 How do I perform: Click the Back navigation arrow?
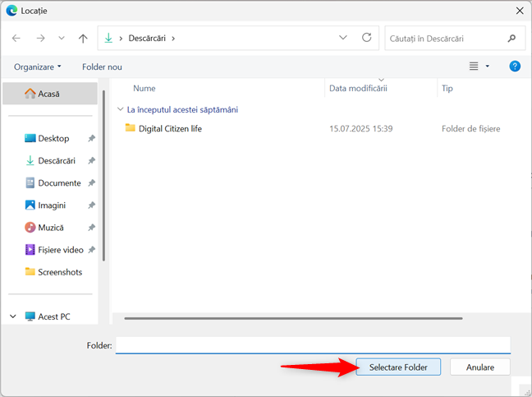coord(16,38)
